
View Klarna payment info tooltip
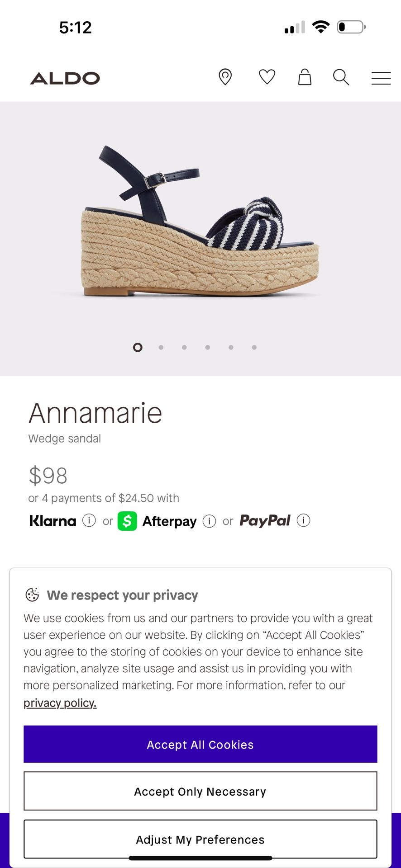pyautogui.click(x=90, y=521)
